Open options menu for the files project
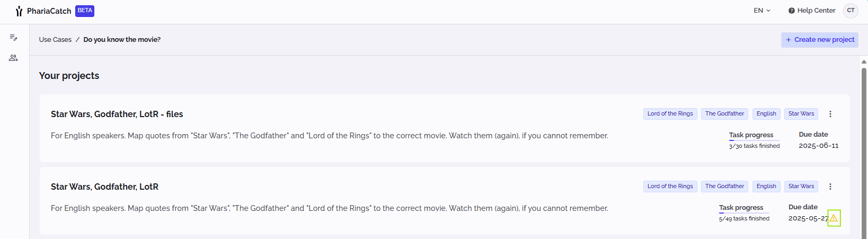868x239 pixels. point(830,114)
